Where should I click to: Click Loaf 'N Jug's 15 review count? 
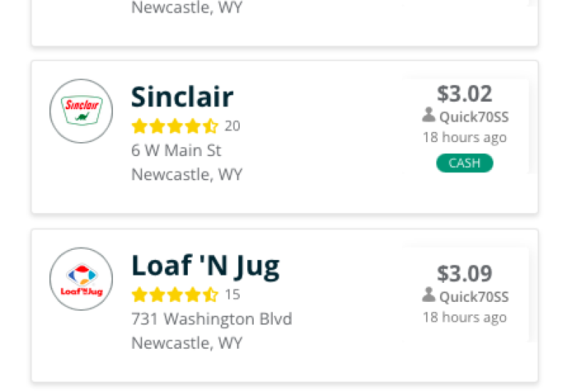232,295
